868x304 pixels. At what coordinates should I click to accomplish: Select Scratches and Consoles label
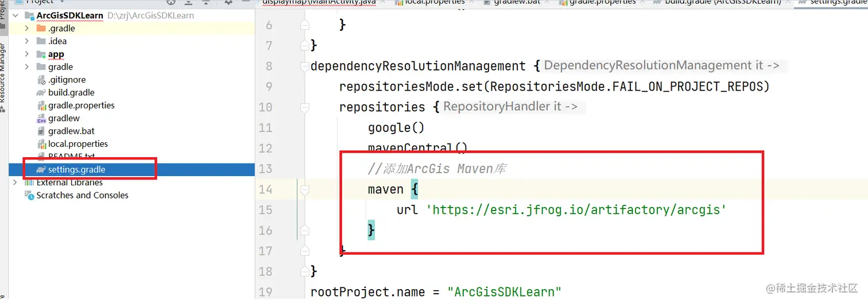pos(82,195)
